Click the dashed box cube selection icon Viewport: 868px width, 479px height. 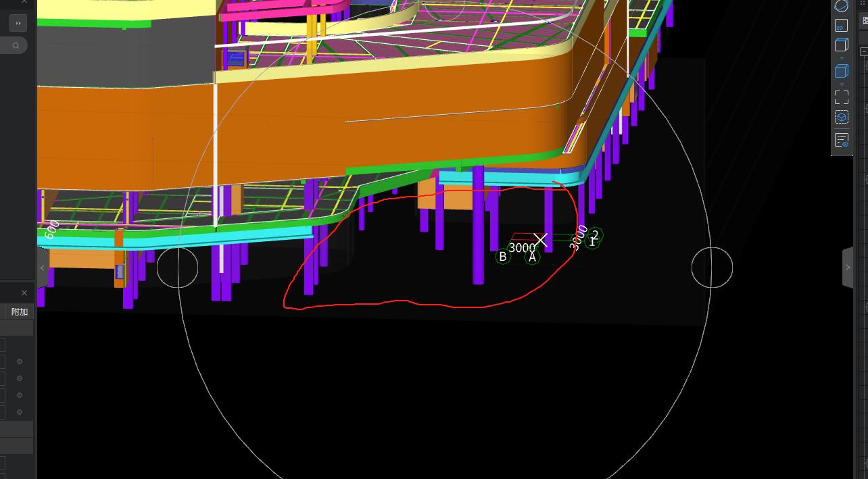[x=841, y=118]
